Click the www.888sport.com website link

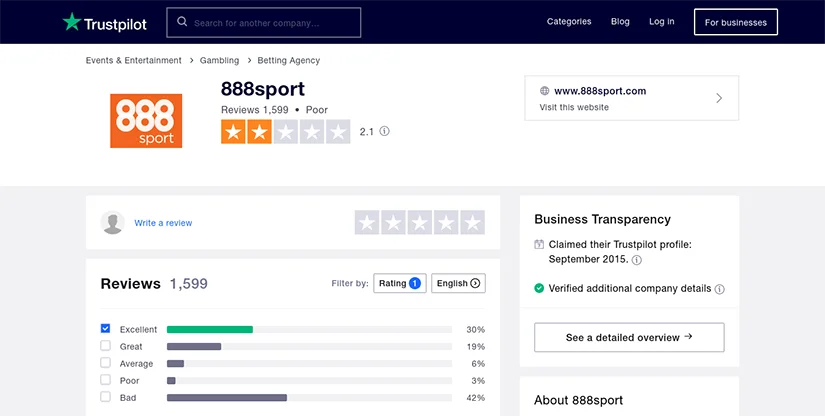click(x=600, y=91)
